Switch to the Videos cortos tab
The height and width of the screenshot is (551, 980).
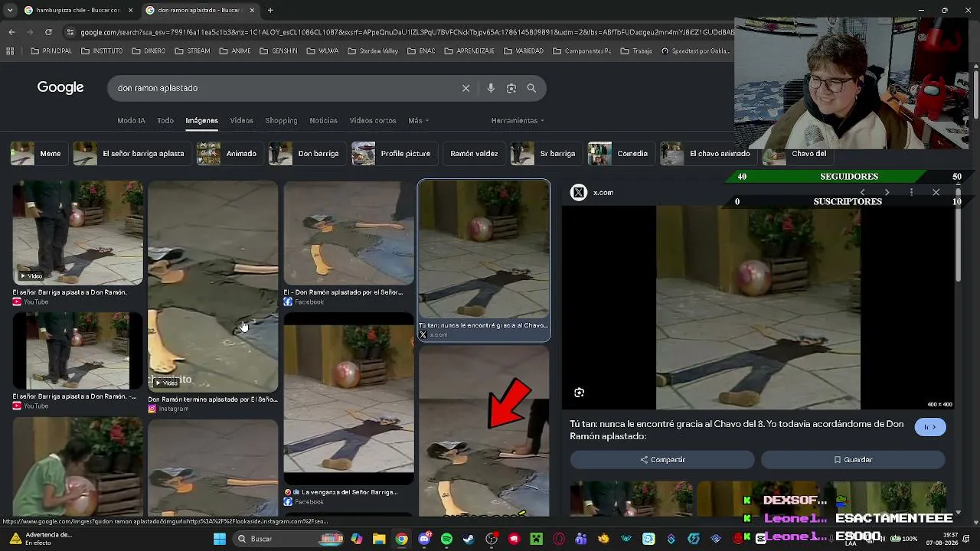(373, 120)
